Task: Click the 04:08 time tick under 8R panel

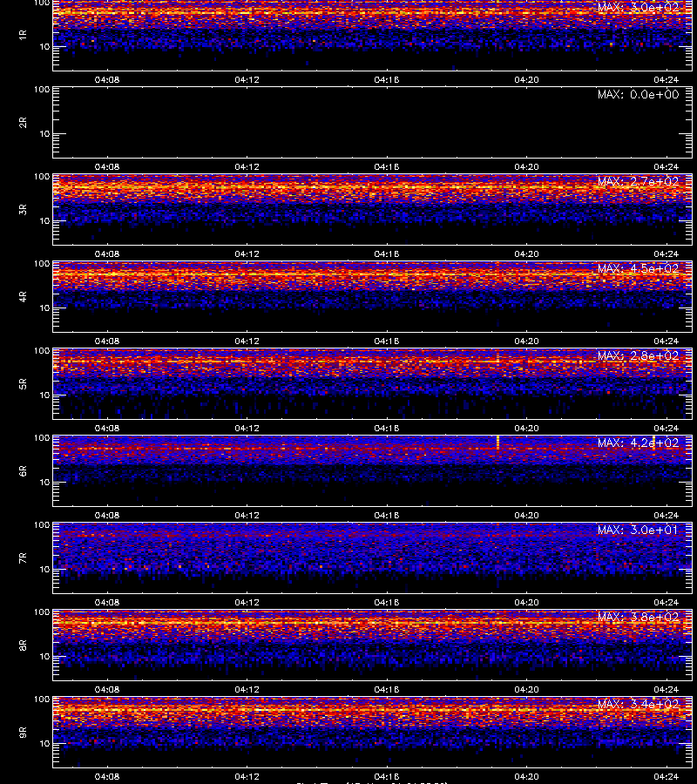Action: click(107, 690)
